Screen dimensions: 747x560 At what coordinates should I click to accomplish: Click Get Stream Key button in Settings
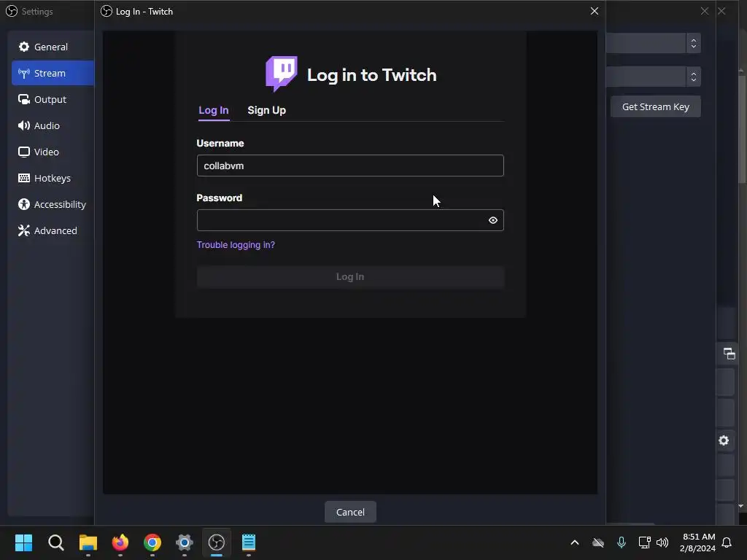tap(656, 106)
